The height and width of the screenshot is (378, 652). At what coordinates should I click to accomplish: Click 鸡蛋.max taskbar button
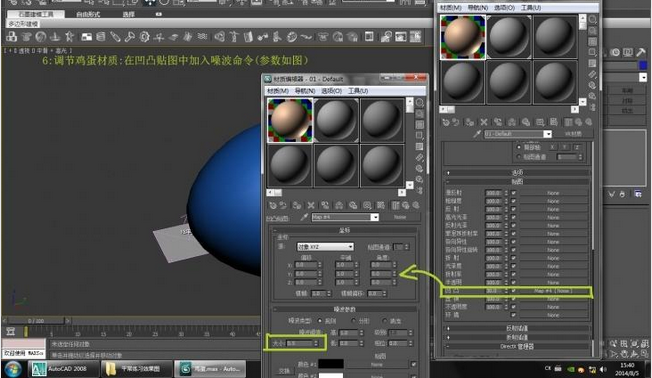(x=210, y=369)
